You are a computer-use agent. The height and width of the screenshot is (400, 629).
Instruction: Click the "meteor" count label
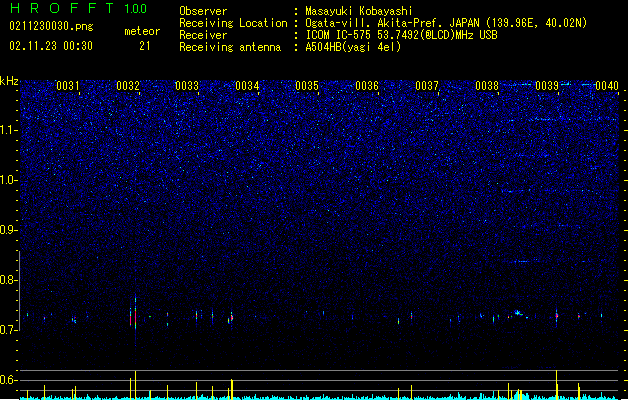point(142,31)
